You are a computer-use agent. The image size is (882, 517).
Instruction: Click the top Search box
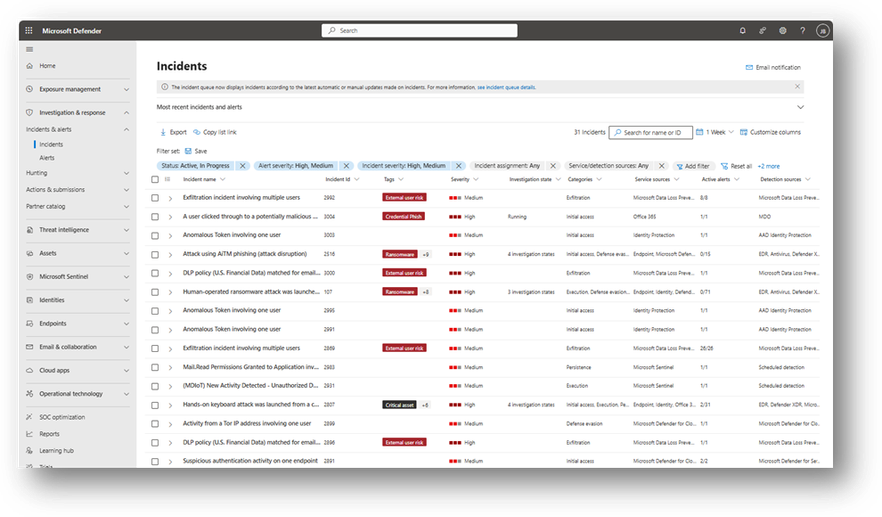[x=420, y=30]
